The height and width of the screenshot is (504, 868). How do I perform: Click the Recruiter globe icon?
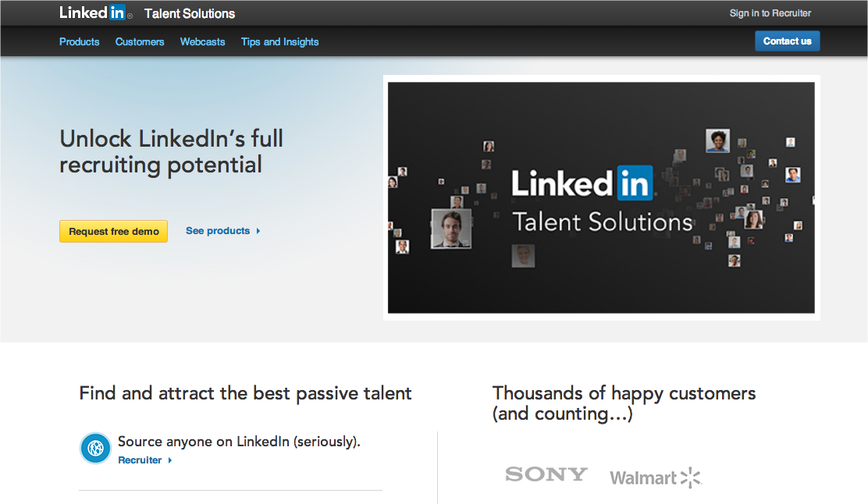(96, 448)
